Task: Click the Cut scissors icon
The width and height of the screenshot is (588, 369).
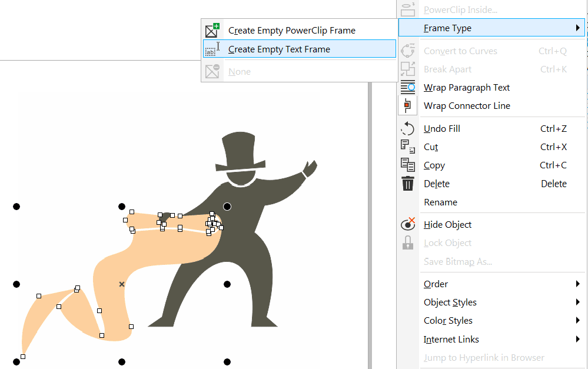Action: [408, 147]
